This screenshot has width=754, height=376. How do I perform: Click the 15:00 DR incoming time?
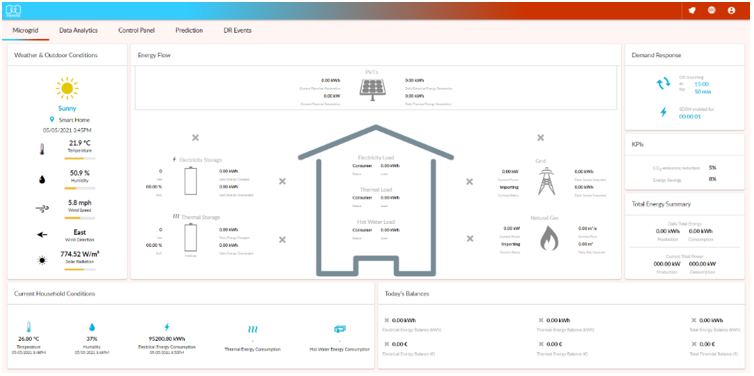tap(702, 84)
